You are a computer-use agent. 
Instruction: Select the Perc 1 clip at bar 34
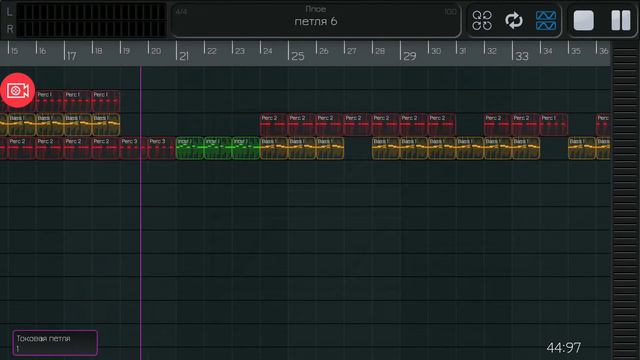[x=554, y=124]
